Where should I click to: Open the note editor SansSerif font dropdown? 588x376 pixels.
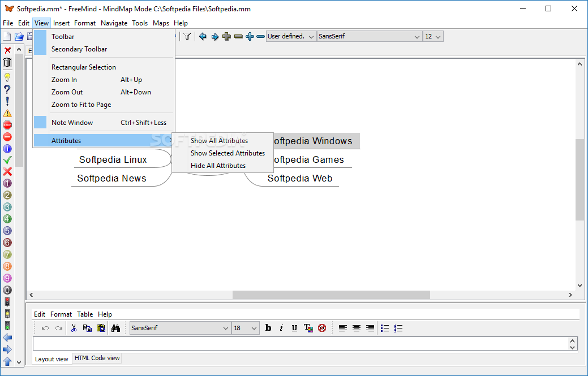[181, 328]
